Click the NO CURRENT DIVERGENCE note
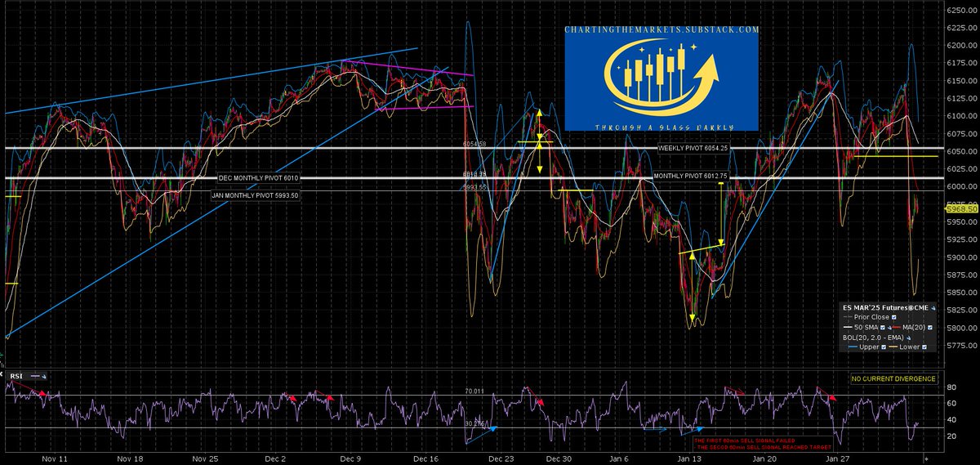The image size is (980, 465). (893, 379)
